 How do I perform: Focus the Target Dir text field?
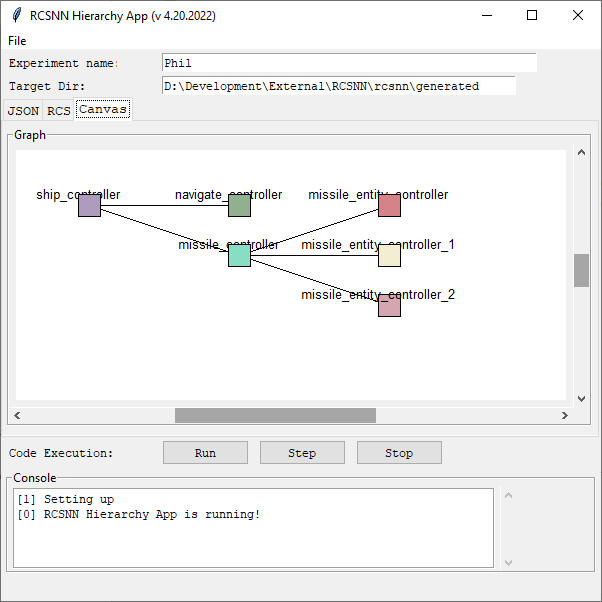pyautogui.click(x=338, y=86)
